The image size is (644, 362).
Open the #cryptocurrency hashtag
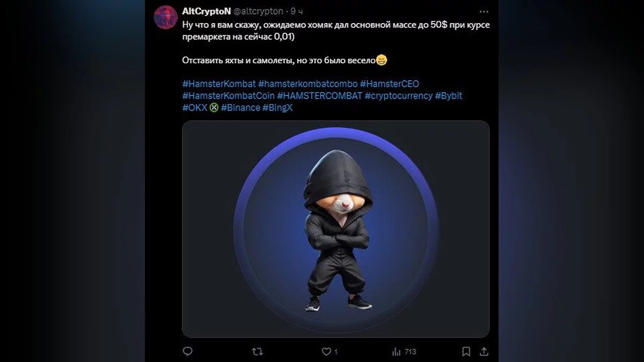(398, 96)
